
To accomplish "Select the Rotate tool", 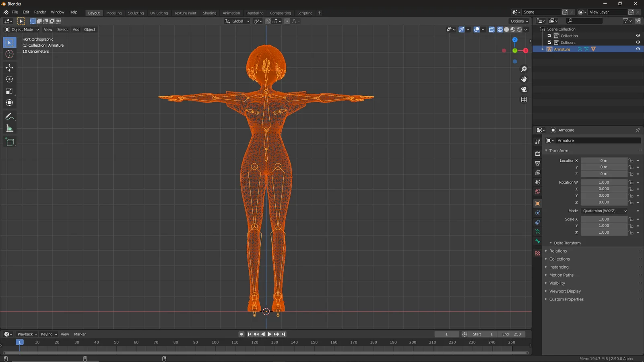I will pos(9,79).
